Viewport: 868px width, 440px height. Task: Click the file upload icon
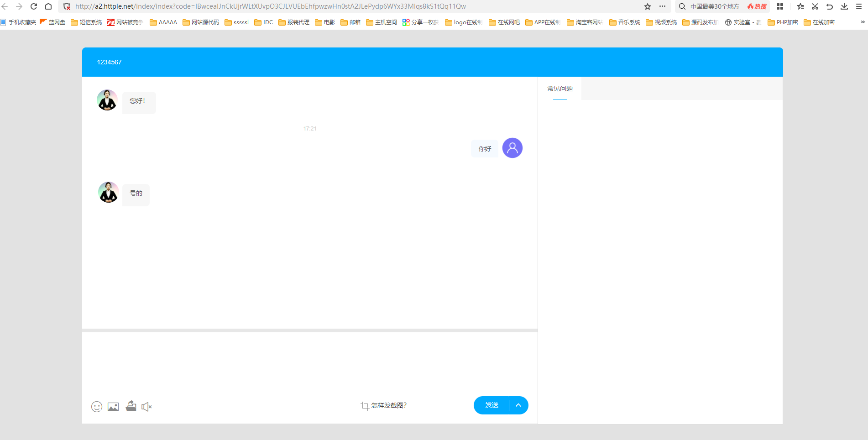pyautogui.click(x=131, y=406)
